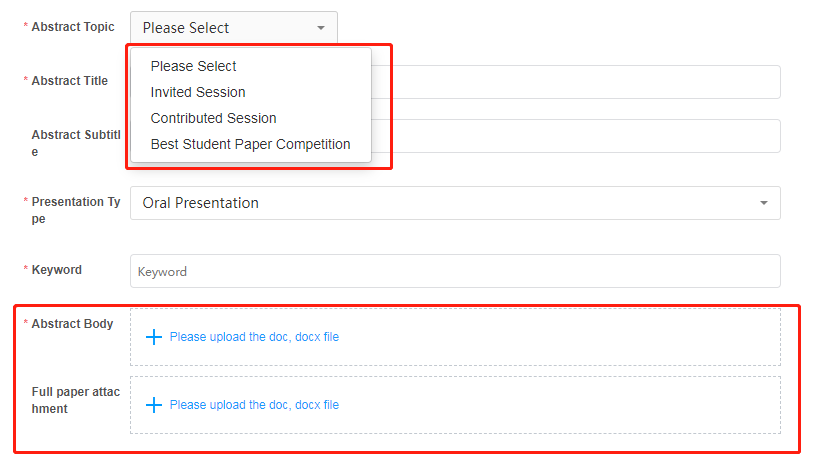Screen dimensions: 815x462
Task: Pick Best Student Paper Competition option
Action: pyautogui.click(x=250, y=144)
